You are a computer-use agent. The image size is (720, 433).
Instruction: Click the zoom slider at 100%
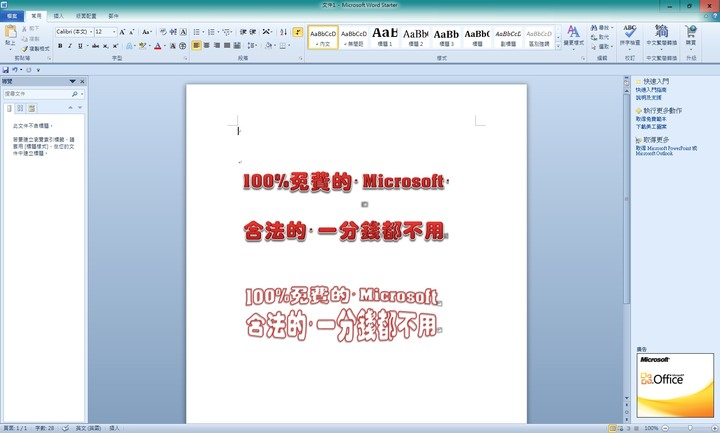click(x=690, y=428)
